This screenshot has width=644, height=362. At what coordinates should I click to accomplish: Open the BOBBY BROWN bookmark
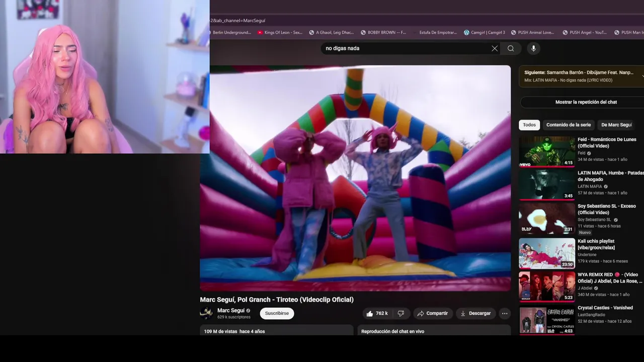[x=383, y=33]
